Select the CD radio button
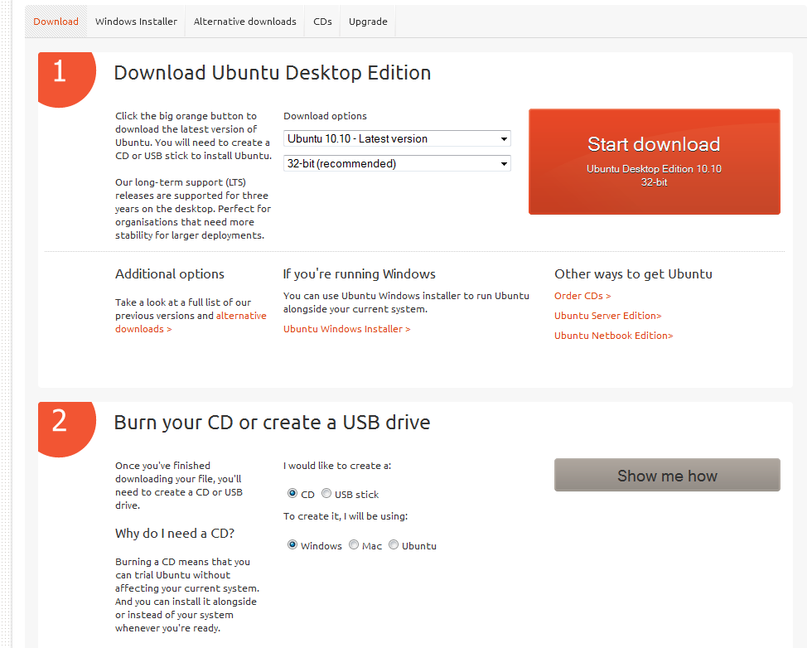The image size is (812, 648). (x=292, y=493)
